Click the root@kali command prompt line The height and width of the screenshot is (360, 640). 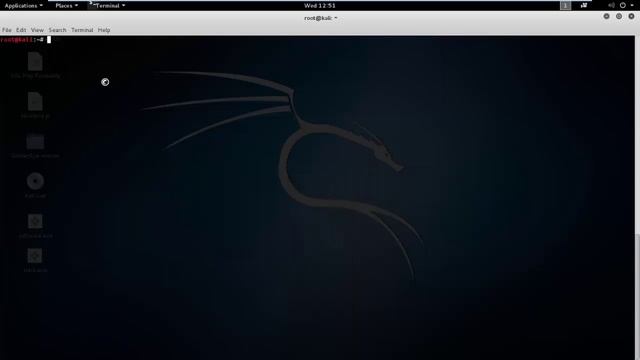pyautogui.click(x=26, y=40)
